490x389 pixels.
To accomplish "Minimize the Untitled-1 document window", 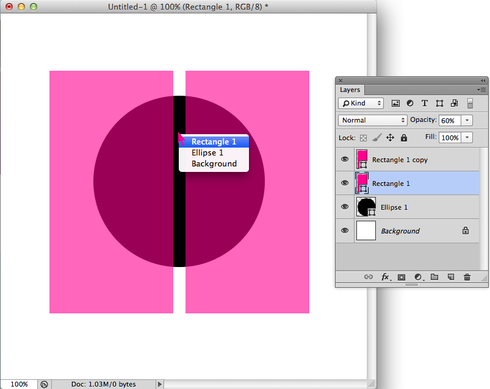I will pyautogui.click(x=21, y=6).
